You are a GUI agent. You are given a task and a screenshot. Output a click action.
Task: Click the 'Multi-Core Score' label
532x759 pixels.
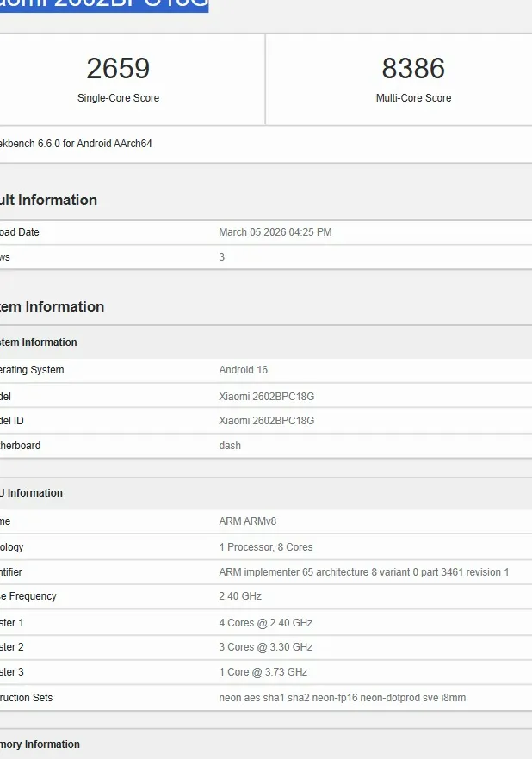[x=413, y=98]
